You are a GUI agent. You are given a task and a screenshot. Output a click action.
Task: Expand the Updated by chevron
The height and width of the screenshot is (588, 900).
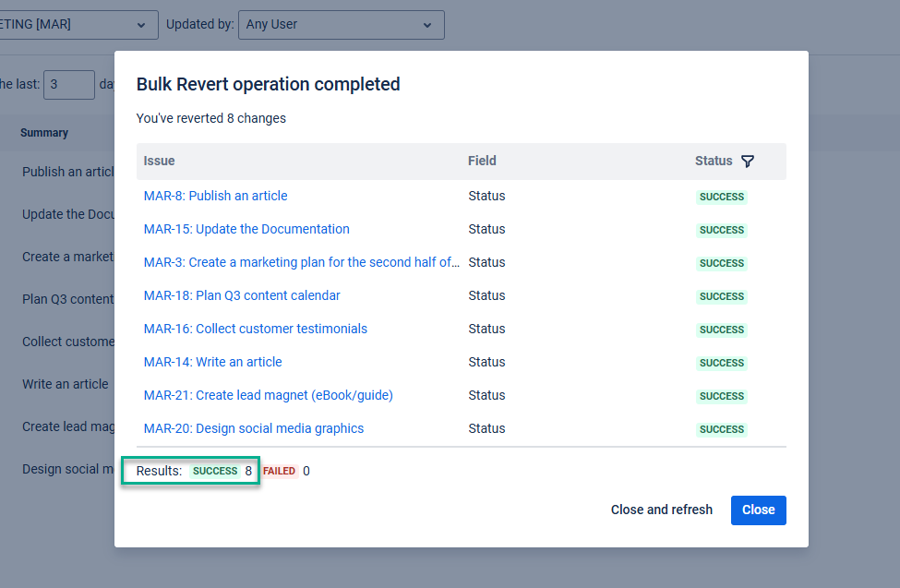[427, 25]
